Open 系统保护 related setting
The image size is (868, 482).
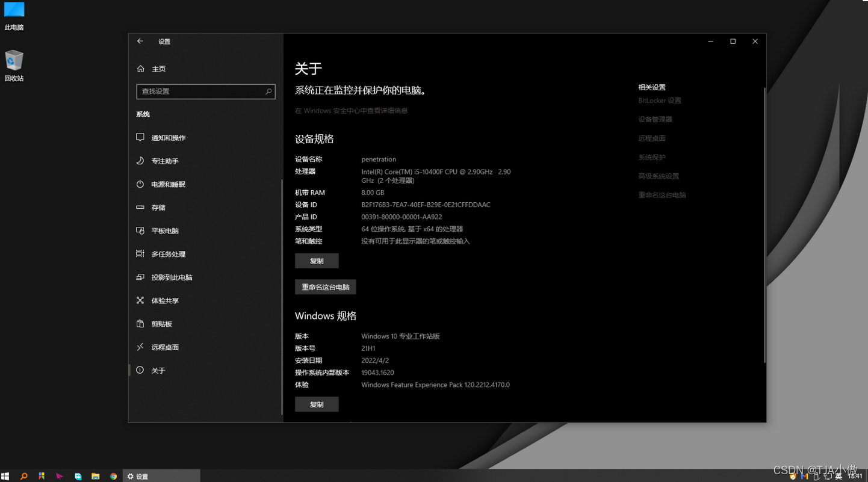(652, 157)
